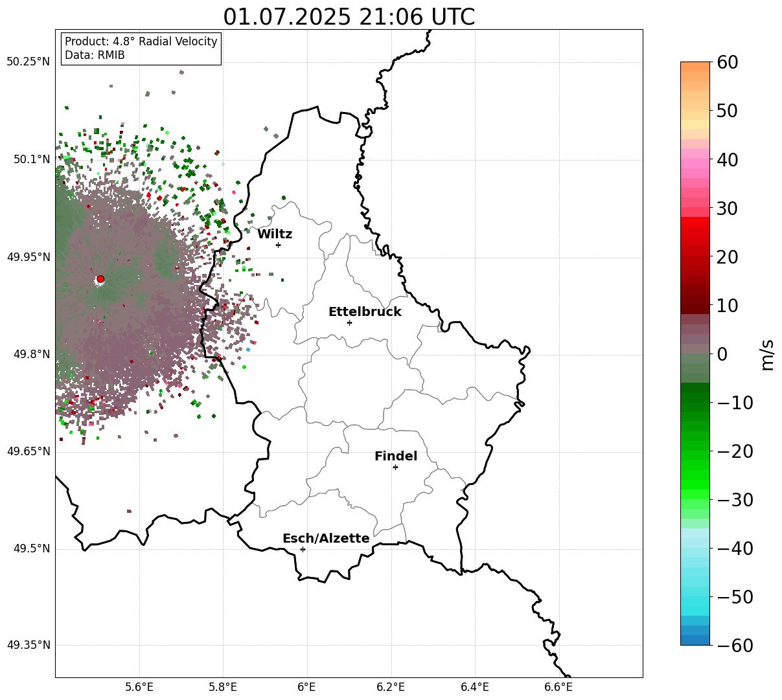The width and height of the screenshot is (782, 700).
Task: Click the colorbar tick label −10
Action: tap(735, 403)
